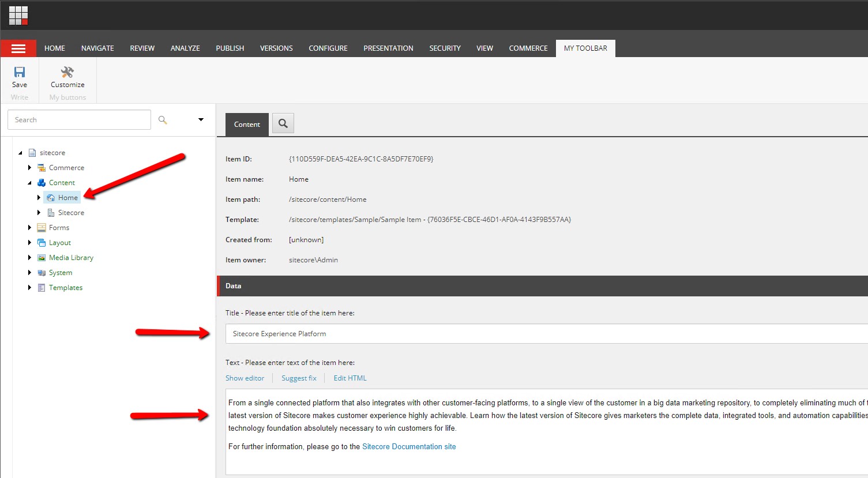The image size is (868, 478).
Task: Click the Media Library picture icon
Action: pos(42,258)
